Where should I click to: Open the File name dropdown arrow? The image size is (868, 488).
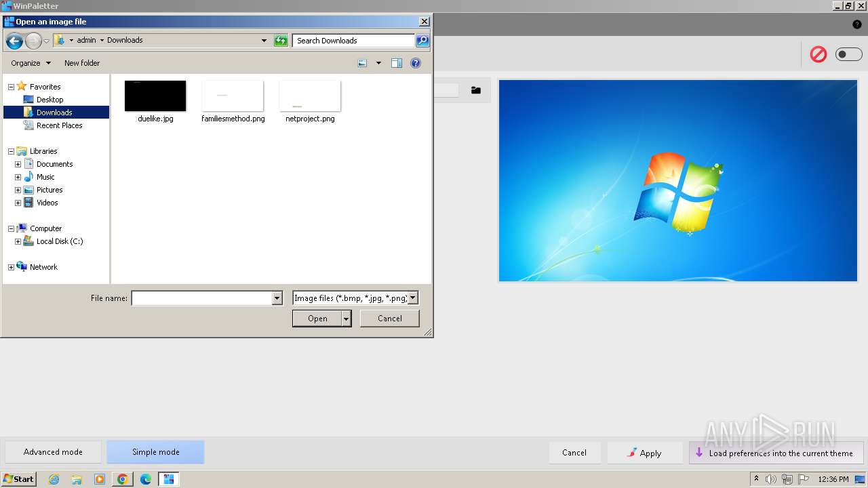pyautogui.click(x=277, y=298)
